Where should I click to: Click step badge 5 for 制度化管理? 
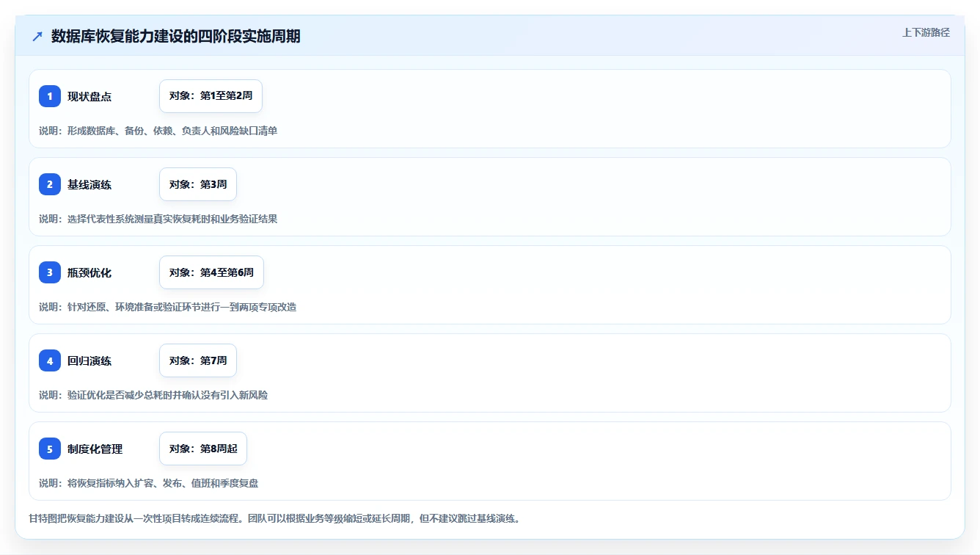click(50, 449)
